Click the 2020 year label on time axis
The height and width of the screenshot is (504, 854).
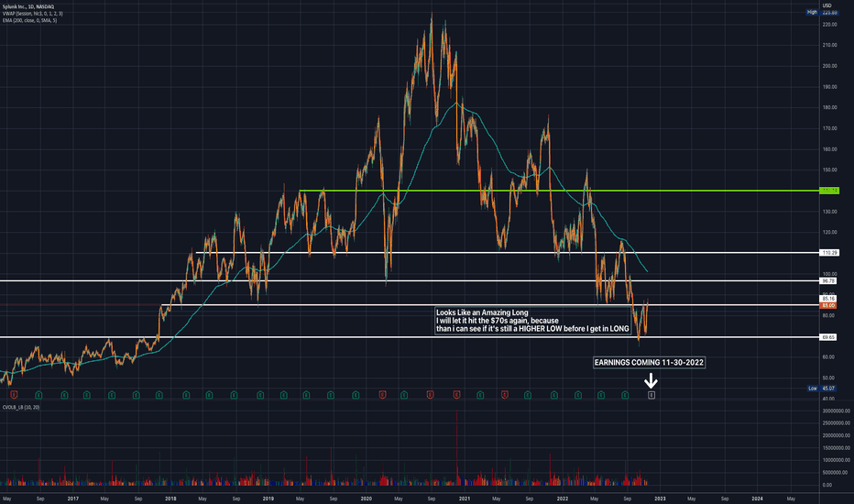(366, 499)
